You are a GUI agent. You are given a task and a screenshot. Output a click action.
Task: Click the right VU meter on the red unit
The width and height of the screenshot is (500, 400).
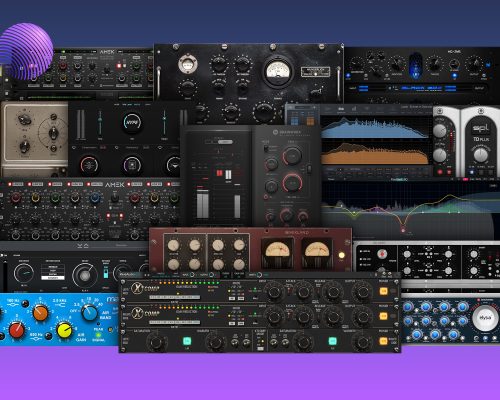coord(317,252)
